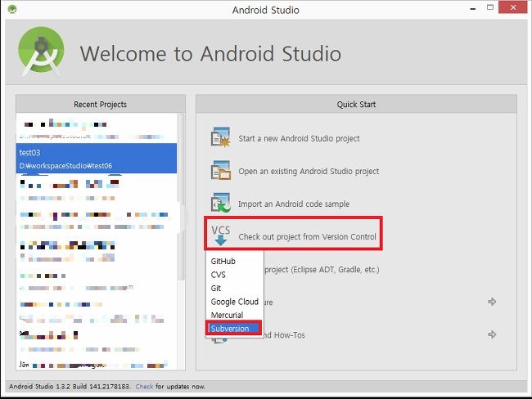Choose Subversion from the VCS list
Viewport: 532px width, 399px height.
click(234, 328)
